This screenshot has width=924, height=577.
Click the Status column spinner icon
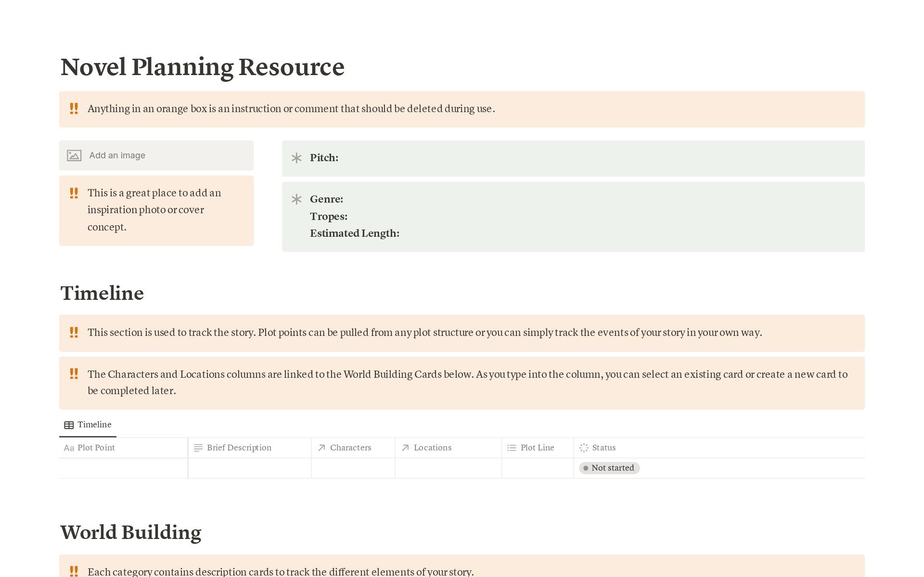click(584, 448)
